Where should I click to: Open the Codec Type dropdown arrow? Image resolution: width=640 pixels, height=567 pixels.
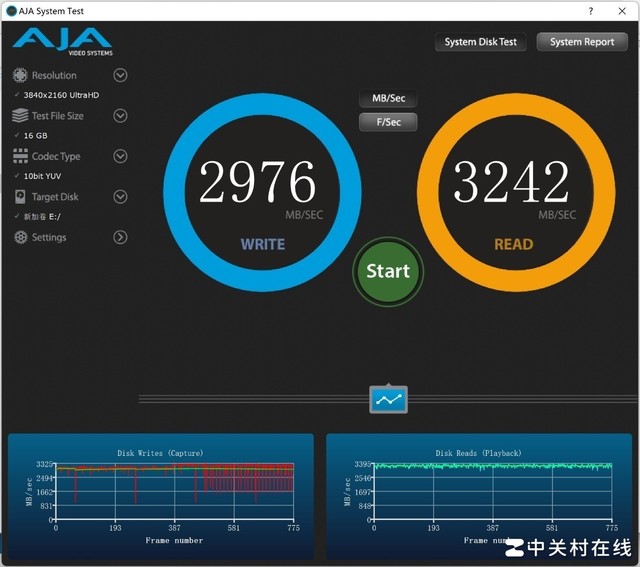point(120,156)
